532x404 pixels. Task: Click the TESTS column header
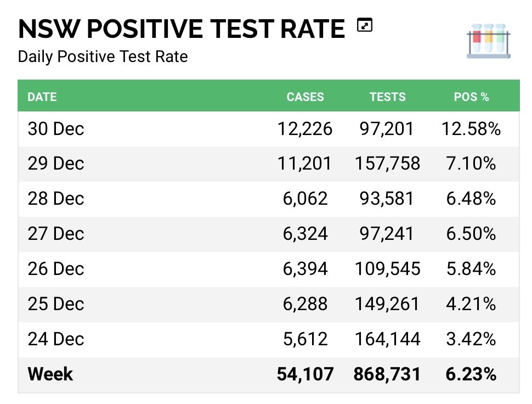point(387,97)
